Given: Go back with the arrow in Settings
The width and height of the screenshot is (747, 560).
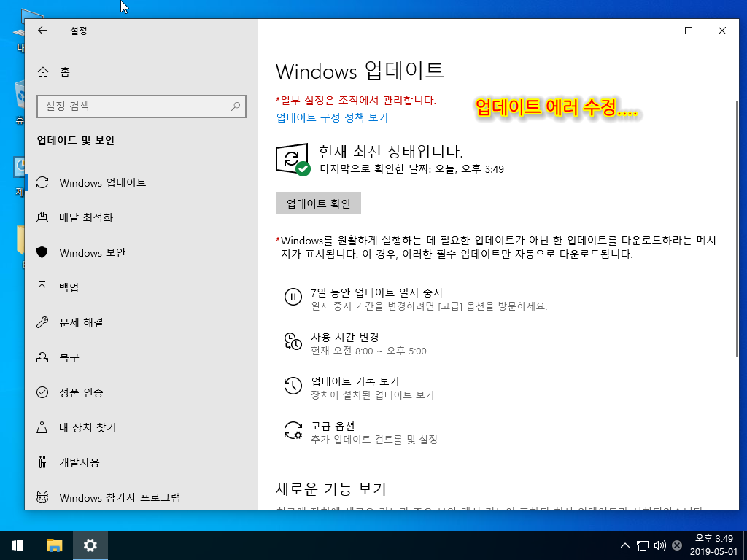Looking at the screenshot, I should point(42,31).
